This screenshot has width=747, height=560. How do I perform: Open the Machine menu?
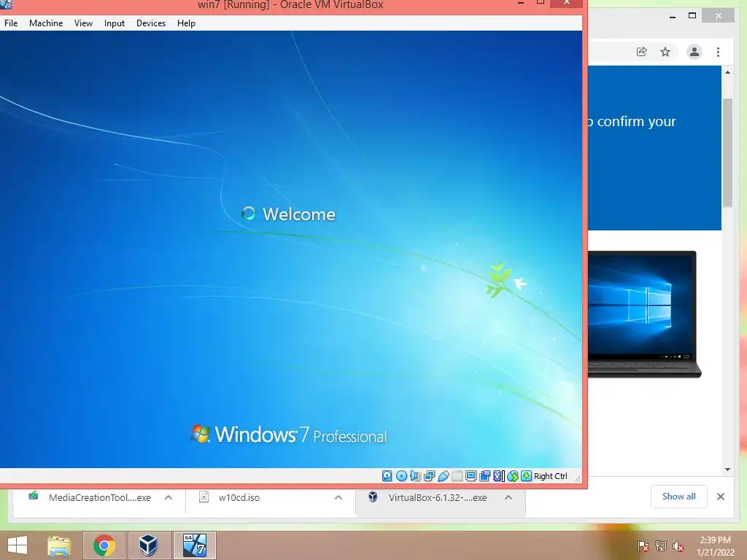(46, 23)
